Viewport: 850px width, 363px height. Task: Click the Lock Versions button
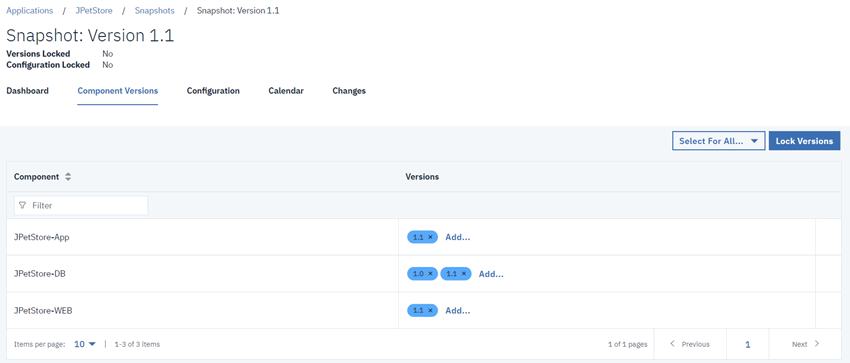804,141
